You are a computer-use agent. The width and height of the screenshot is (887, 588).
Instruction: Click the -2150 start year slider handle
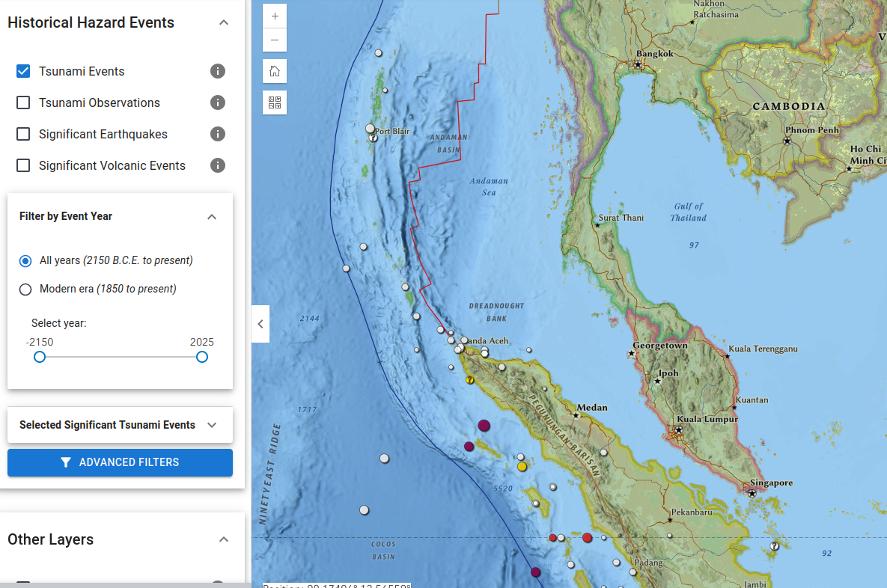[x=40, y=357]
